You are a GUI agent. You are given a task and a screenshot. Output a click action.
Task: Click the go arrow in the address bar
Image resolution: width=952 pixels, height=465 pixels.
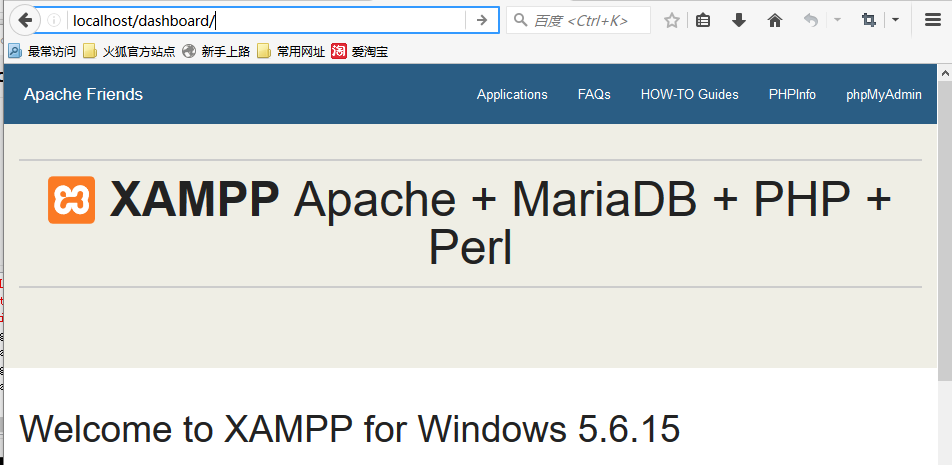(x=481, y=20)
